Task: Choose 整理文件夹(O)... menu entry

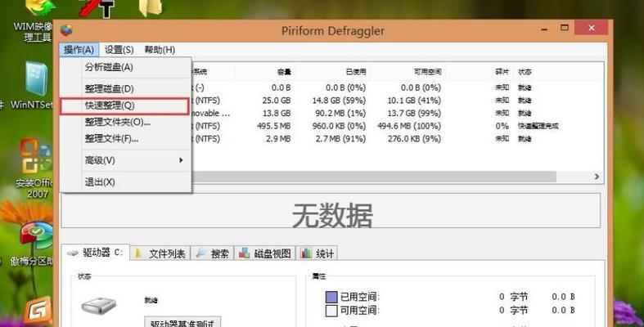Action: click(125, 123)
